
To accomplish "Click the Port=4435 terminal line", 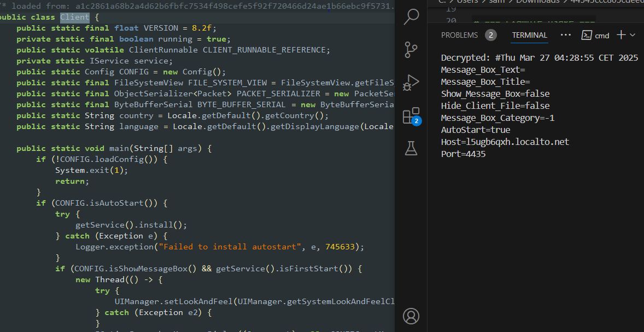I will pos(463,154).
